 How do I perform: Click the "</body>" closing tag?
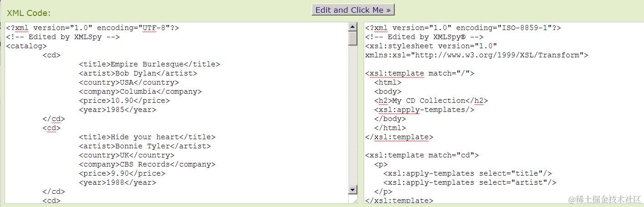coord(390,119)
